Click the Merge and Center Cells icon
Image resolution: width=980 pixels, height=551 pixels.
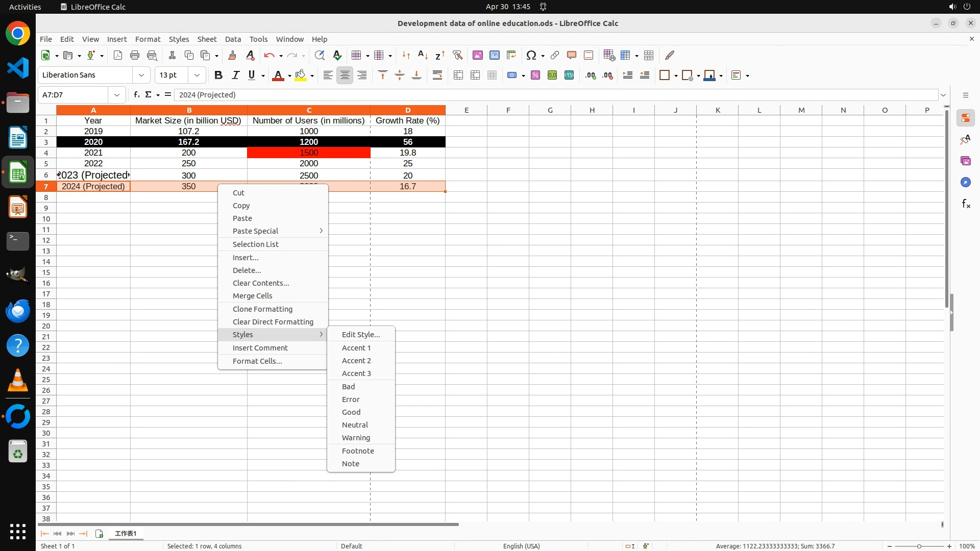458,76
